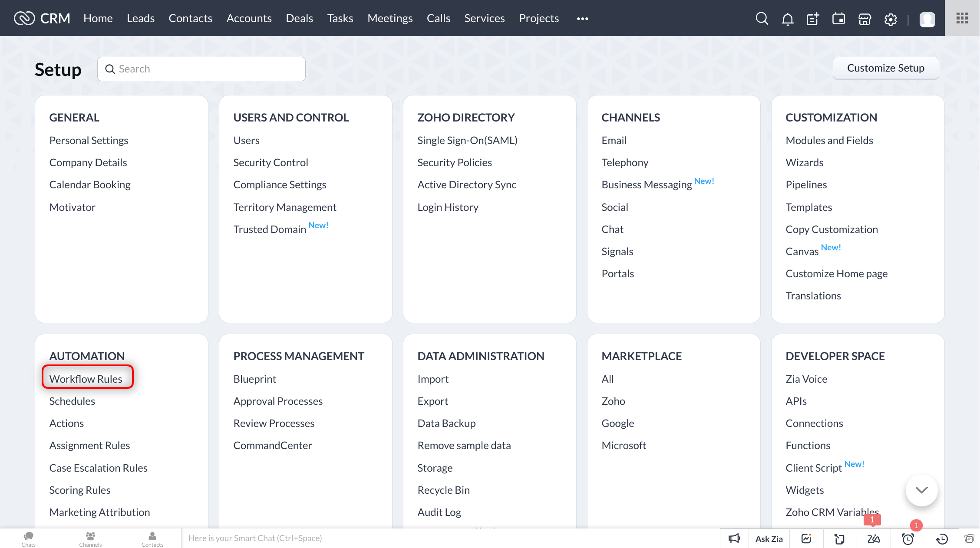Image resolution: width=980 pixels, height=548 pixels.
Task: Open the Notifications bell icon
Action: [x=787, y=18]
